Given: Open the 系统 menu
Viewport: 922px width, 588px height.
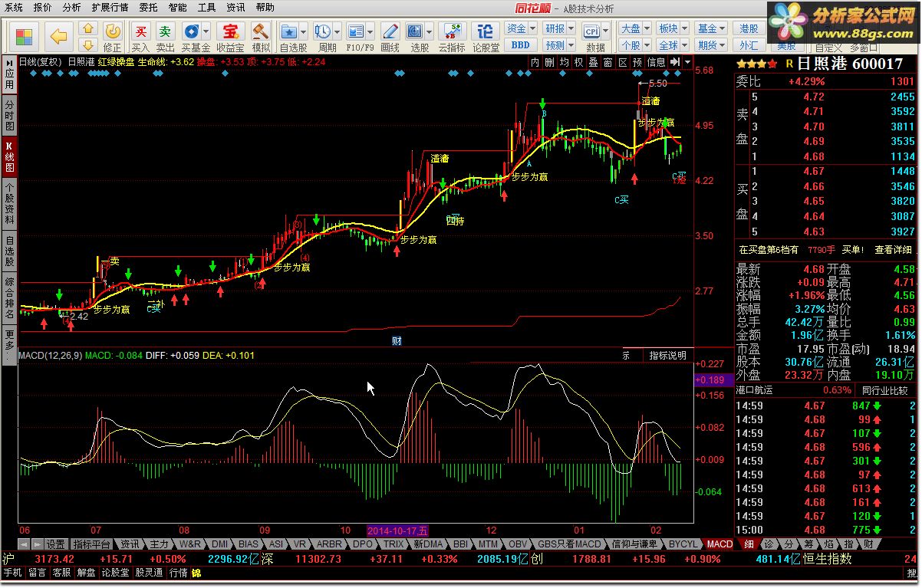Looking at the screenshot, I should [13, 8].
